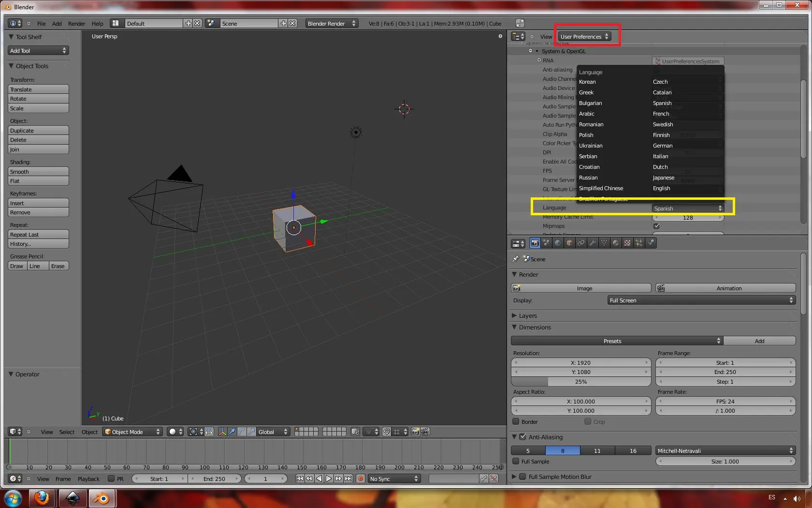Viewport: 812px width, 508px height.
Task: Select the scale manipulator icon
Action: tap(251, 432)
